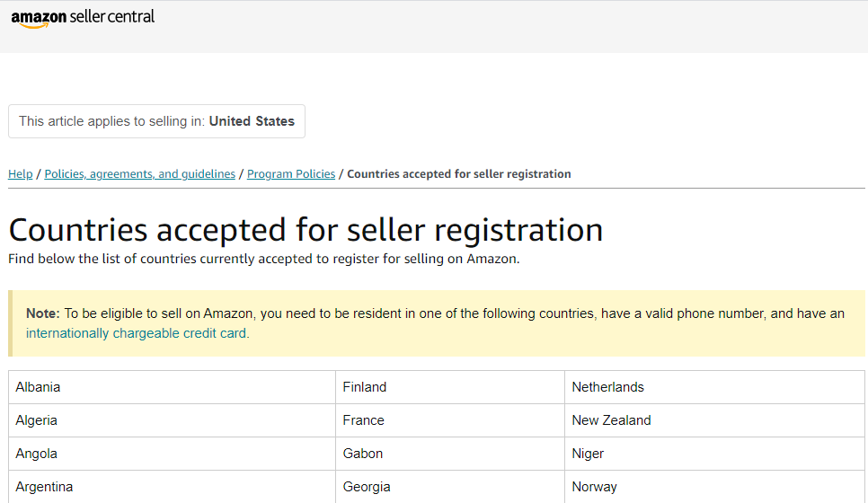
Task: Select the Niger table cell
Action: pos(714,454)
